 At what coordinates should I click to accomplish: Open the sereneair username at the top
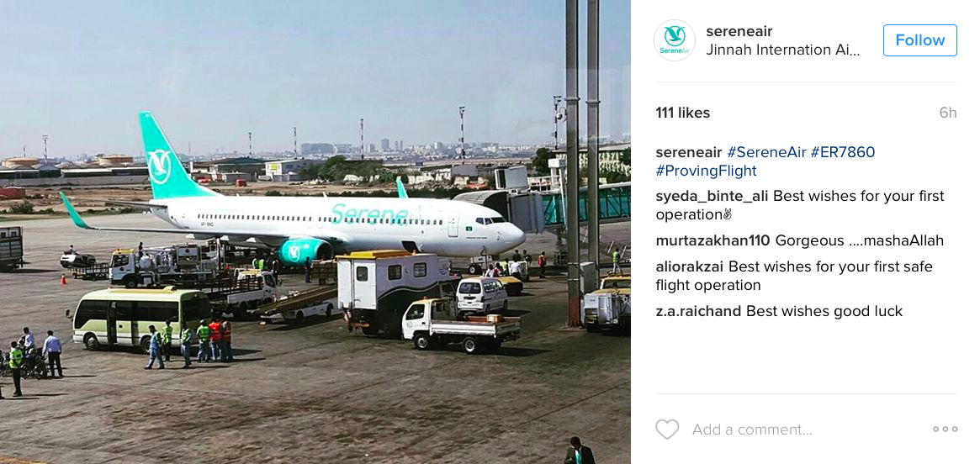(739, 31)
